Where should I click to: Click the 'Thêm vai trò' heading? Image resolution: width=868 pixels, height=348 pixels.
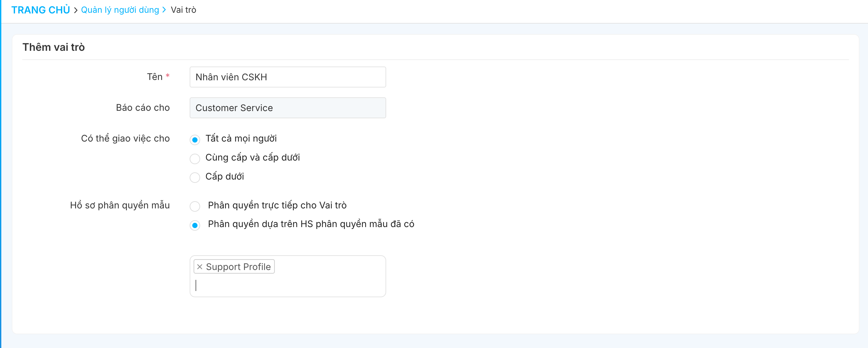pyautogui.click(x=54, y=47)
